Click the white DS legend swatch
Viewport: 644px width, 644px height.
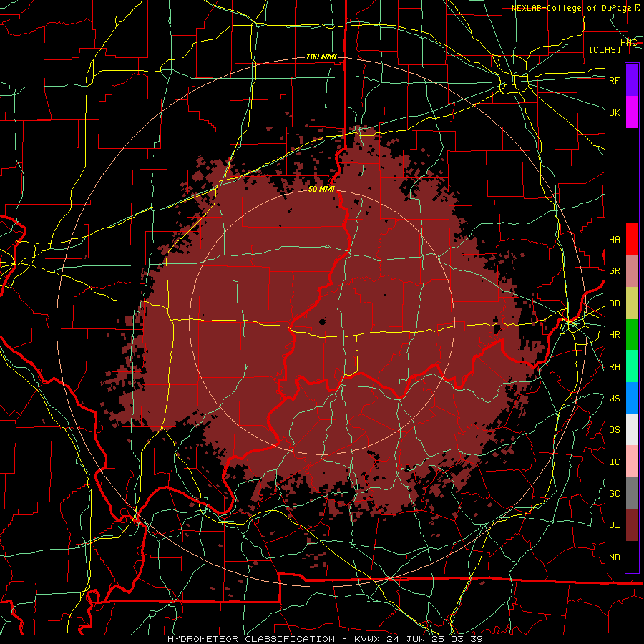click(x=632, y=429)
